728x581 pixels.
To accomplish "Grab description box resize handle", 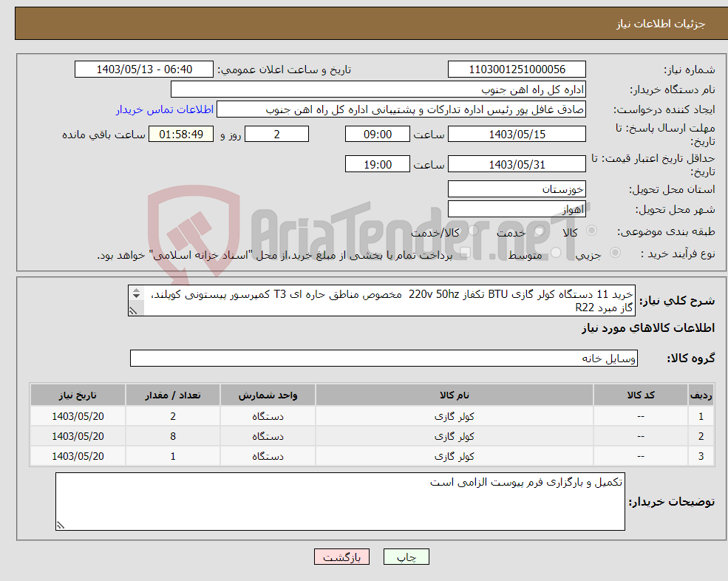I will coord(133,310).
